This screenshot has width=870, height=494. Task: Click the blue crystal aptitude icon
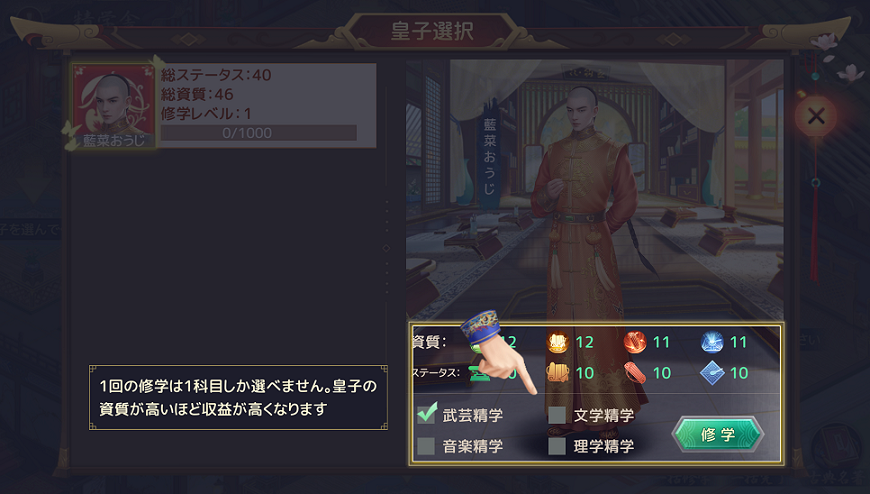click(x=712, y=342)
